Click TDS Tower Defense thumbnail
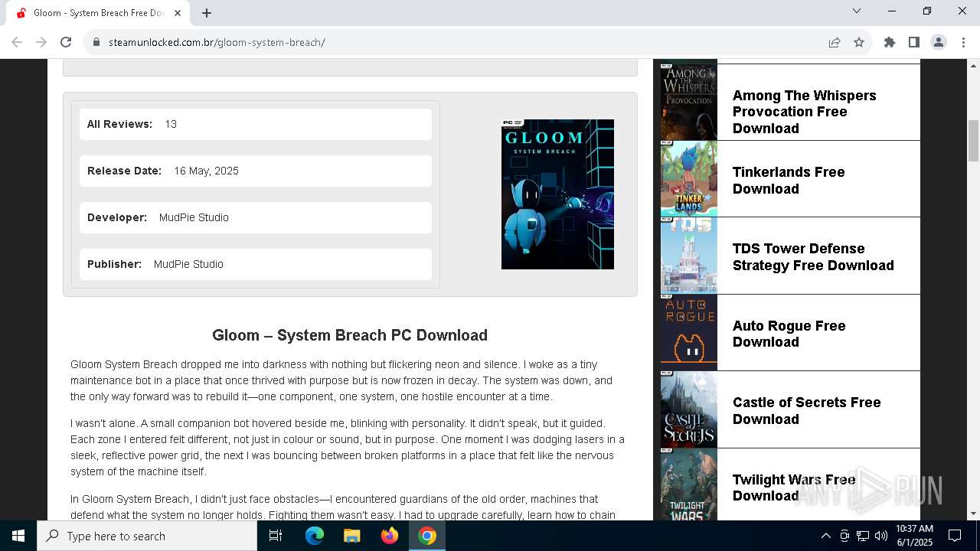 pyautogui.click(x=689, y=256)
